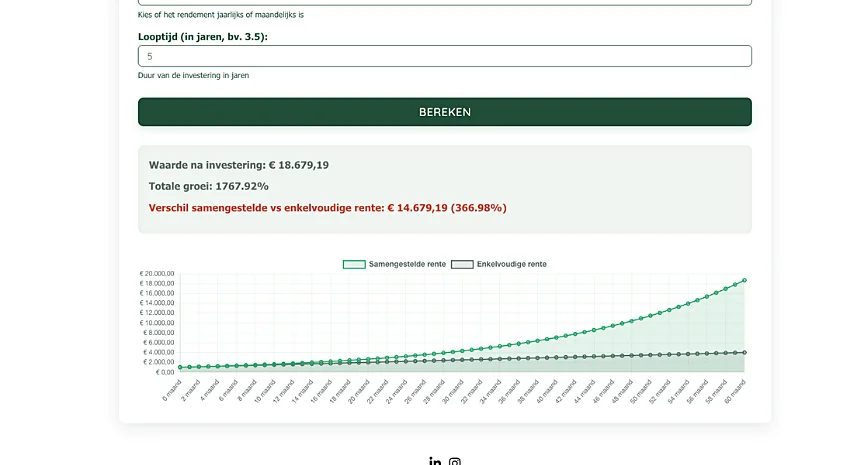Click the Enkelvoudige rente gray legend swatch
The width and height of the screenshot is (864, 465).
coord(462,264)
